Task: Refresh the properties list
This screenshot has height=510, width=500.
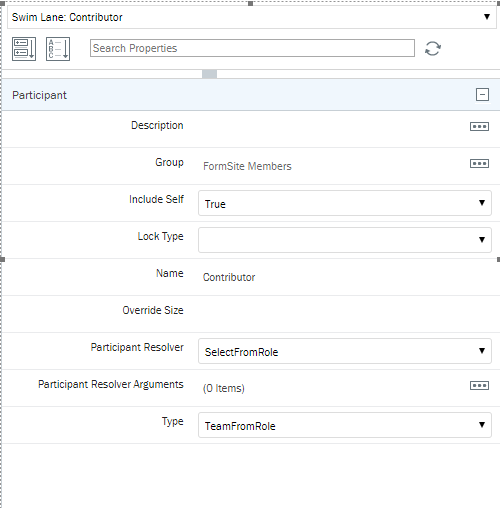Action: click(x=433, y=49)
